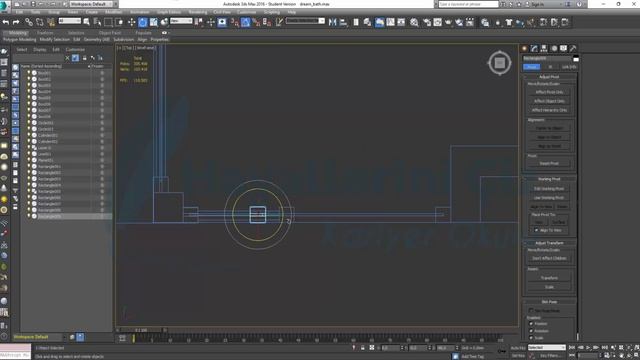Select the last Rectangle row in scene explorer
640x360 pixels.
(x=65, y=216)
